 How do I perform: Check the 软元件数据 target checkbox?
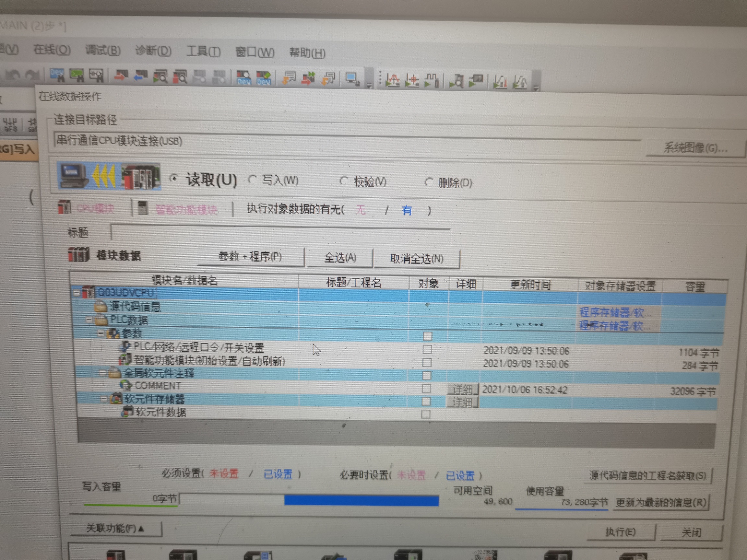click(425, 414)
